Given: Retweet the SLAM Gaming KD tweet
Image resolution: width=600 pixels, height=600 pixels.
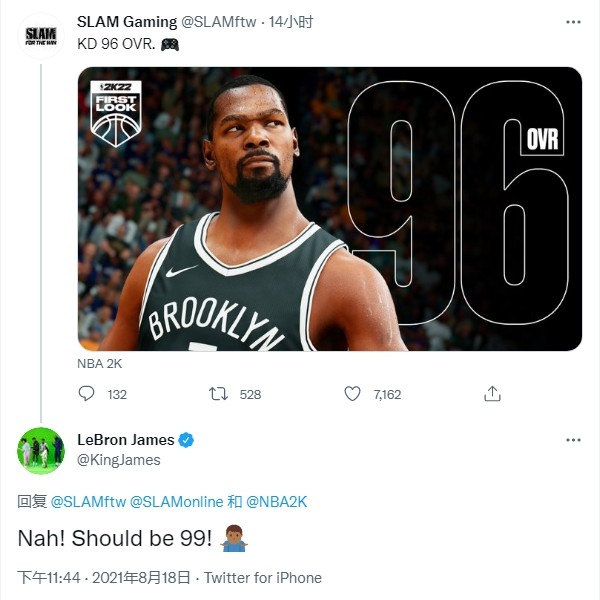Looking at the screenshot, I should click(218, 394).
